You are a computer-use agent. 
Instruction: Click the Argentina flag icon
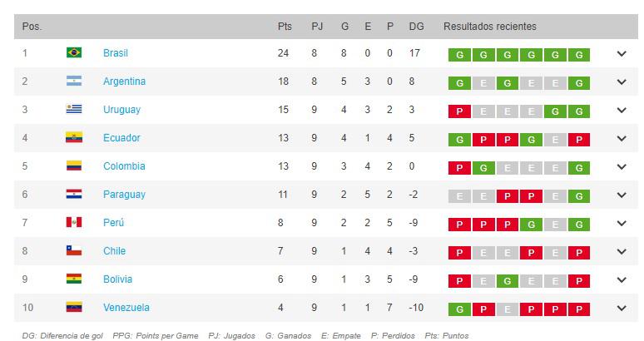click(x=73, y=82)
